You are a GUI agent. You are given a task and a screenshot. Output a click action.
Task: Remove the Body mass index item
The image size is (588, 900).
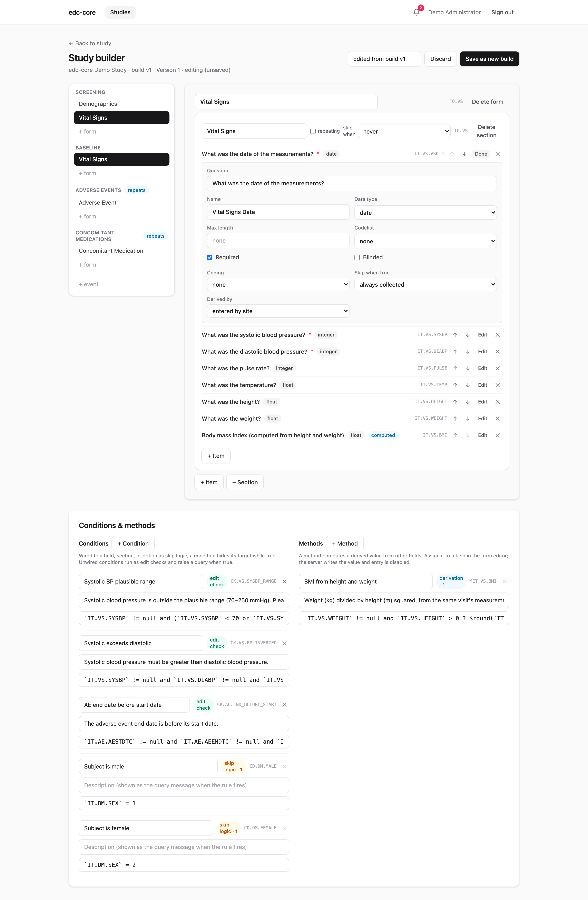pos(498,435)
